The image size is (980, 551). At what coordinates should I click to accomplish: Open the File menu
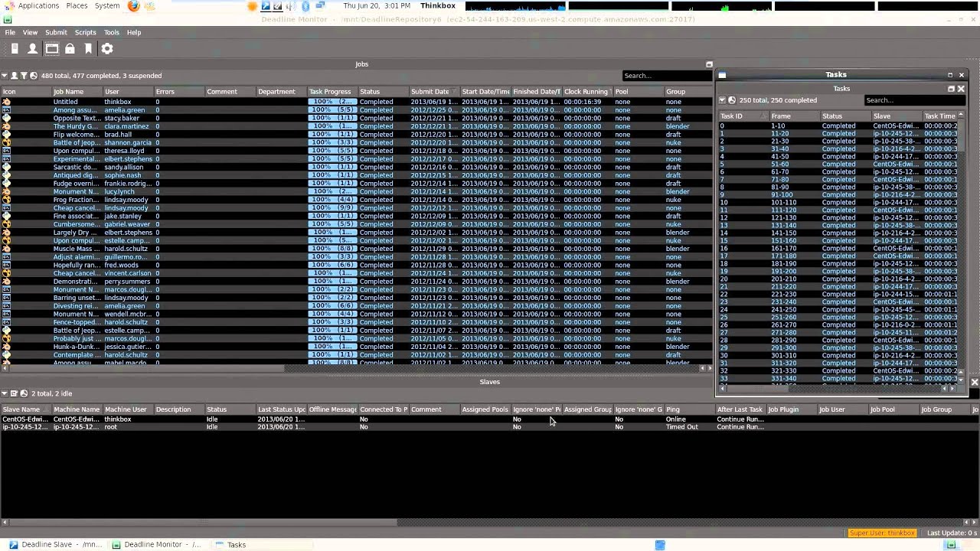(x=10, y=32)
